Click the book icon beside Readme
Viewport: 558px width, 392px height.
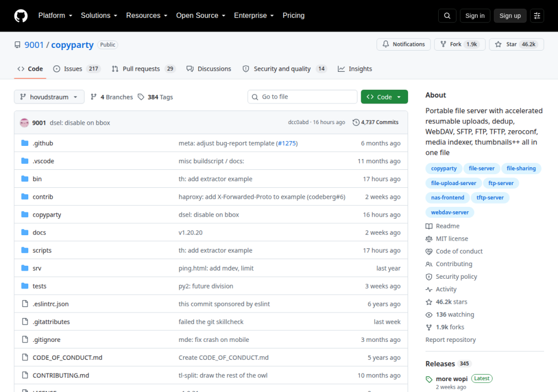click(429, 226)
